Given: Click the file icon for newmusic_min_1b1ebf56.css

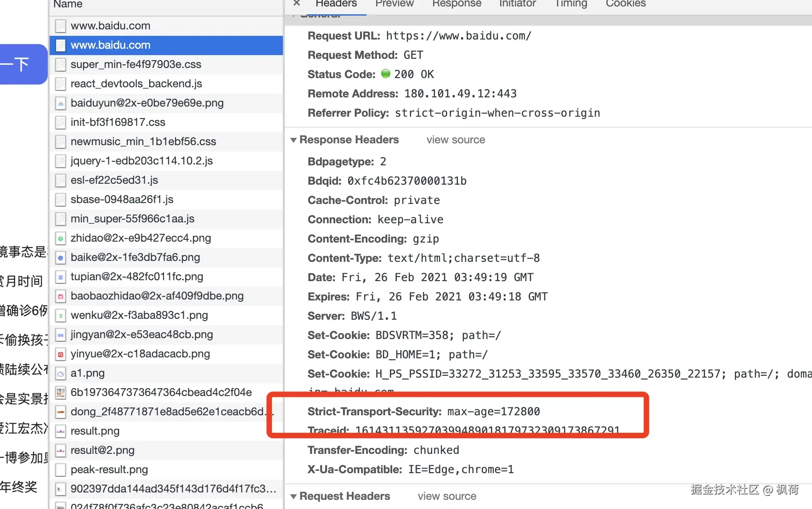Looking at the screenshot, I should pyautogui.click(x=60, y=141).
